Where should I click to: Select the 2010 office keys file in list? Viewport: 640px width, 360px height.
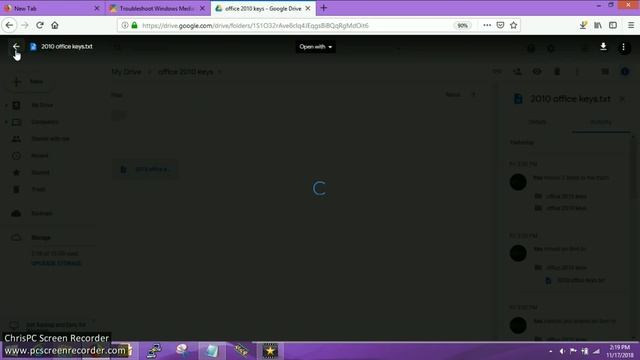tap(145, 169)
